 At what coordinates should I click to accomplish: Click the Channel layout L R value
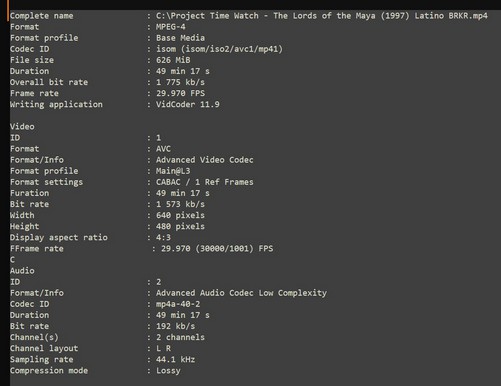point(163,348)
